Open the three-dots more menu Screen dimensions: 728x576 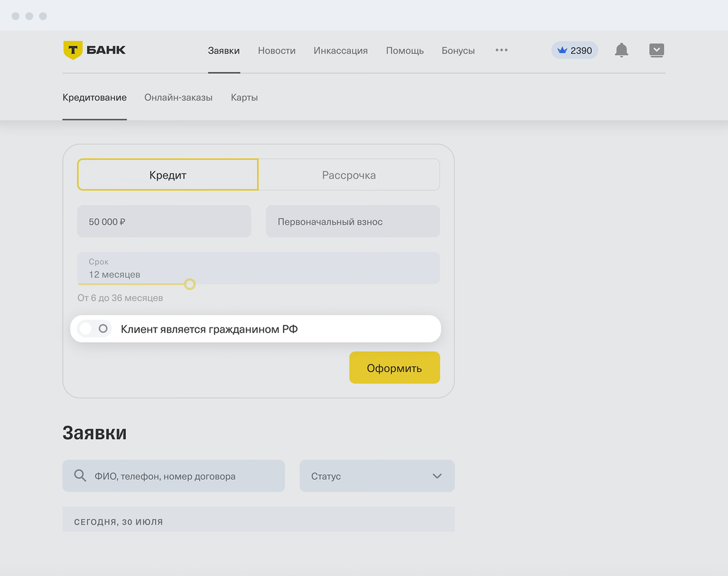[501, 50]
